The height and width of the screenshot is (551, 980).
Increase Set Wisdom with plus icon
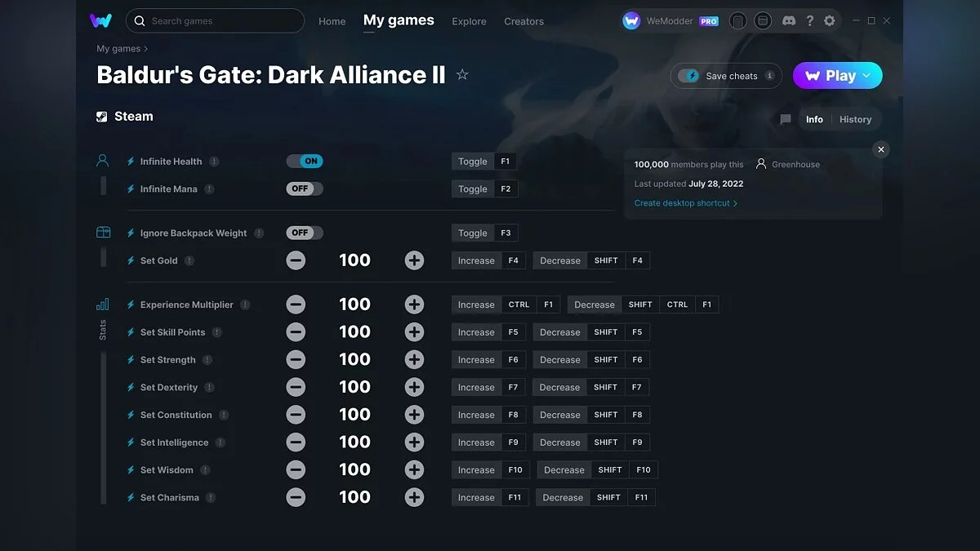tap(415, 469)
